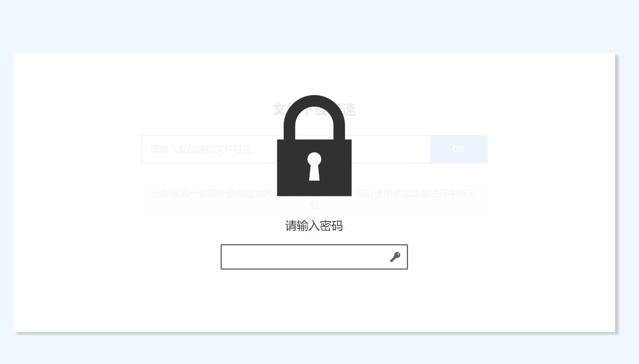
Task: Click the faded 速 character beside the shackle
Action: (x=349, y=110)
